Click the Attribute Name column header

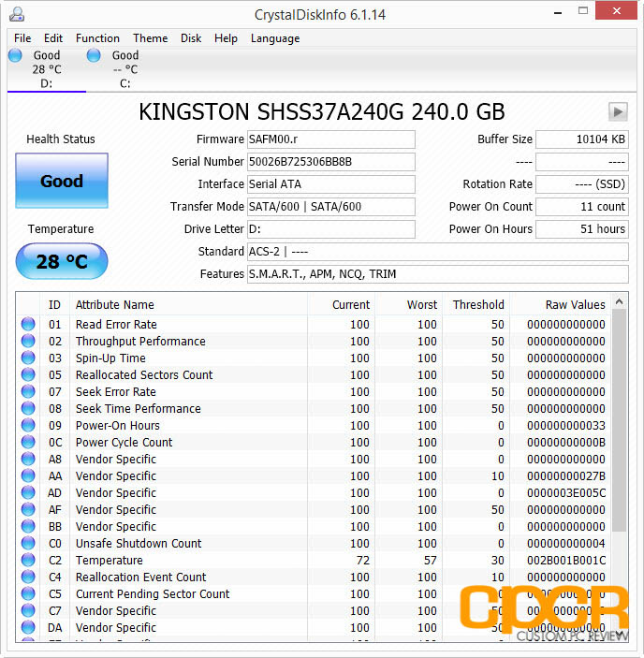click(x=188, y=304)
